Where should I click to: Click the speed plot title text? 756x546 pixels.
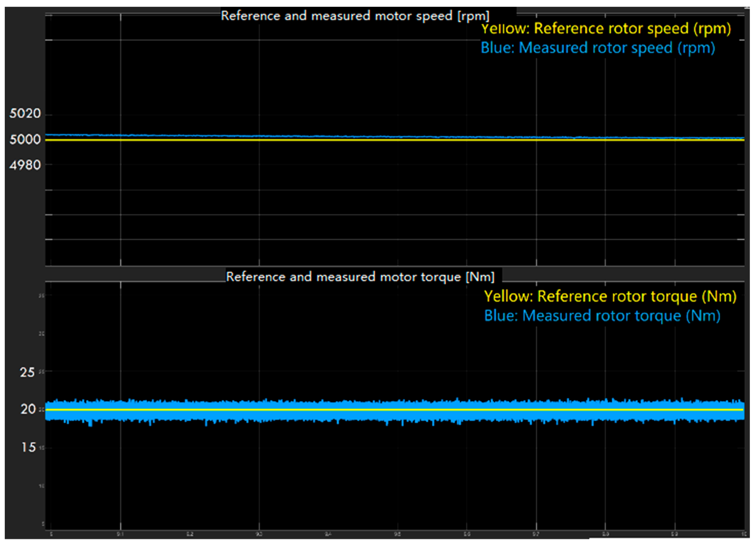click(355, 16)
